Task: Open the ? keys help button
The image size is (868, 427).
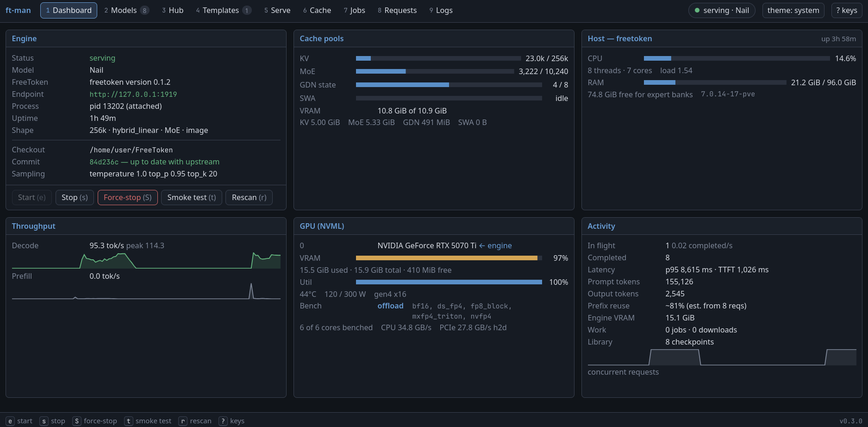Action: pyautogui.click(x=847, y=10)
